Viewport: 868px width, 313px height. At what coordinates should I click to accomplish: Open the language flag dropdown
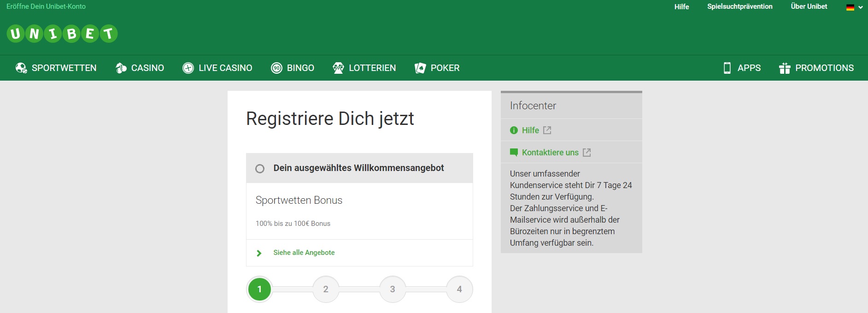point(854,7)
